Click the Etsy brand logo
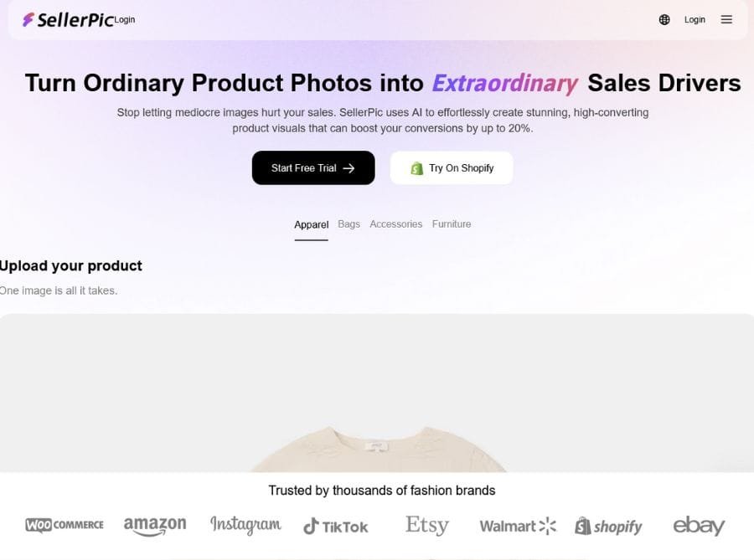Screen dimensions: 754x560 (427, 525)
